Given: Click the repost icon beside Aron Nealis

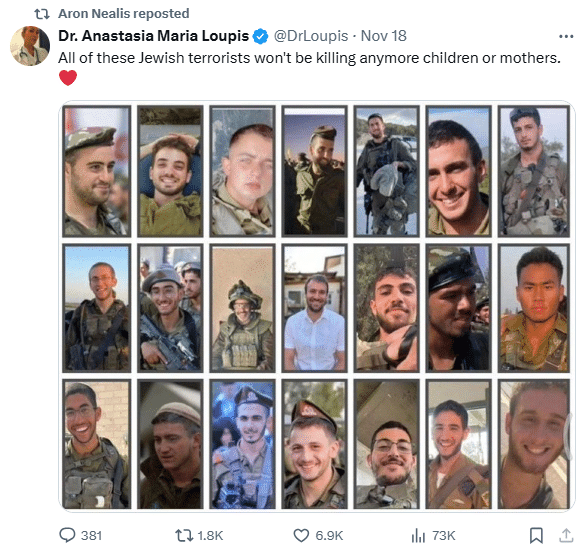Looking at the screenshot, I should (42, 14).
